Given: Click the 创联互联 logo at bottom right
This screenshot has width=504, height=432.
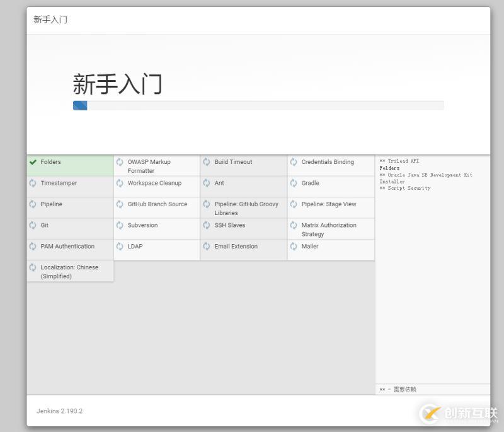Looking at the screenshot, I should (457, 413).
